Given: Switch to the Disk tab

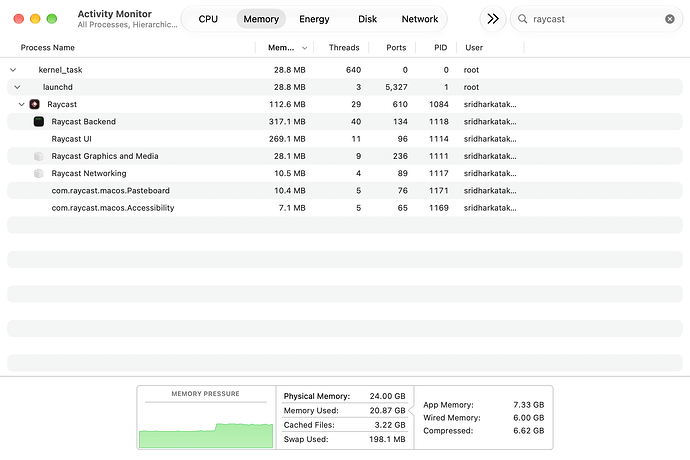Looking at the screenshot, I should tap(367, 19).
